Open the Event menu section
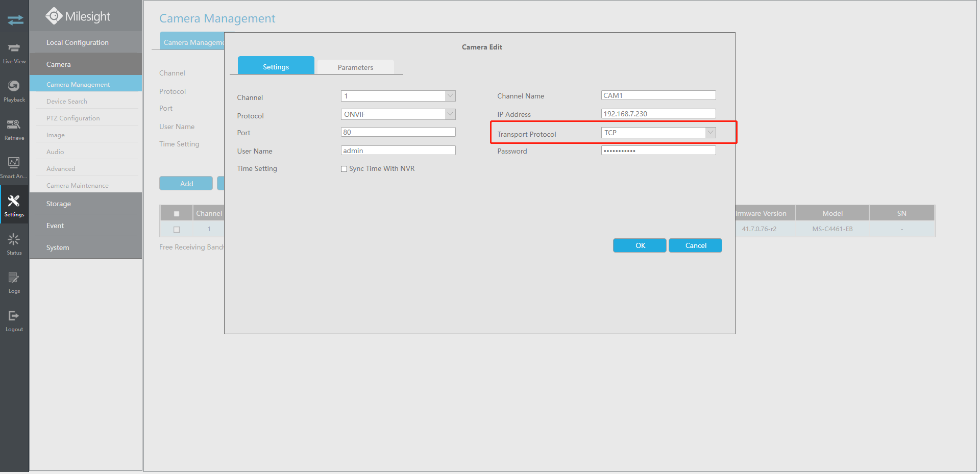The width and height of the screenshot is (980, 474). coord(86,226)
